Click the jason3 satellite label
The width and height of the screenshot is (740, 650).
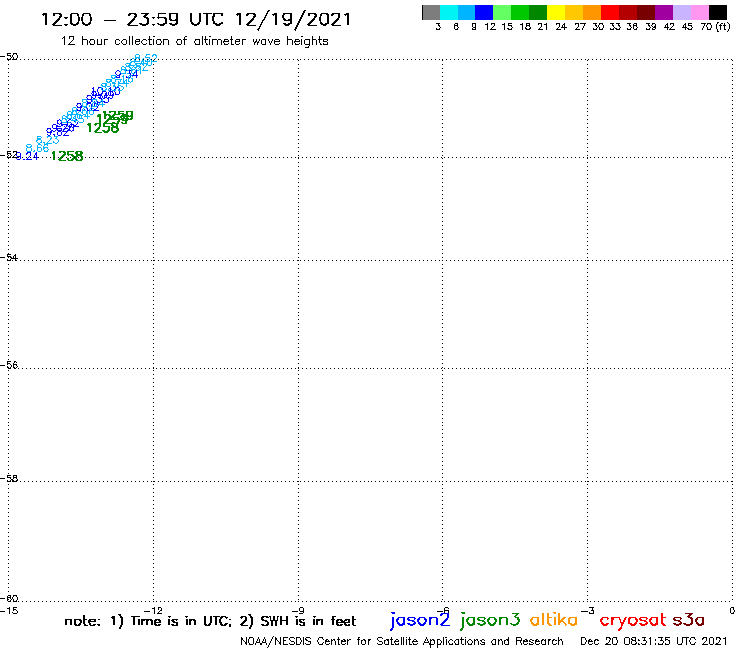point(490,620)
